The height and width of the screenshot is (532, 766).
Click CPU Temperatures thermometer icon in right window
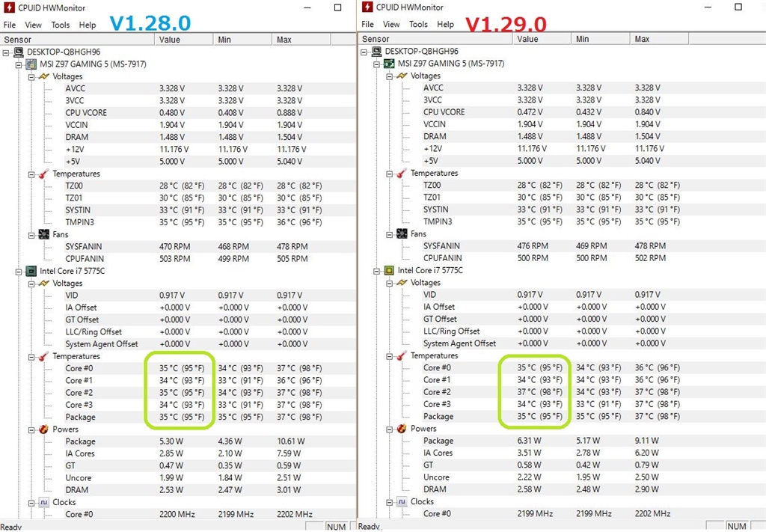click(402, 356)
